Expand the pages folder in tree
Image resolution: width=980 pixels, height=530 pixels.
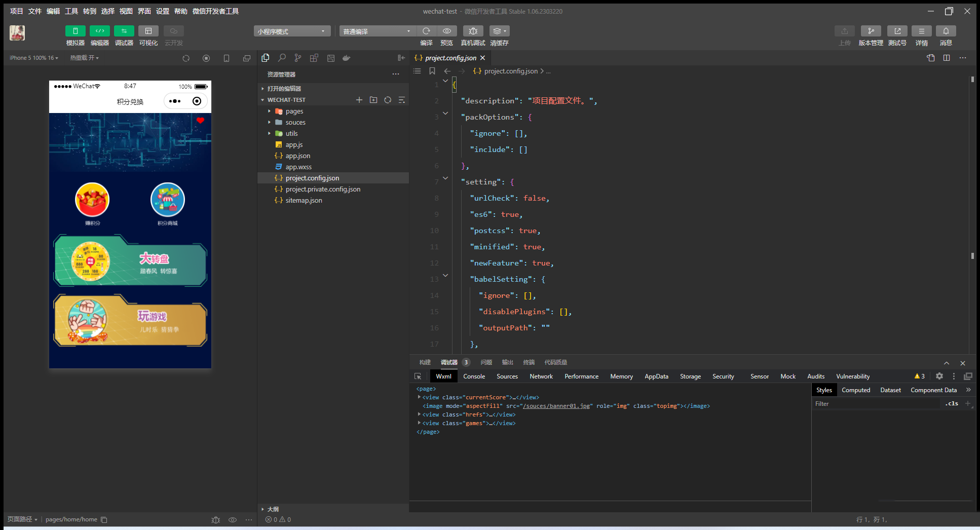coord(294,111)
